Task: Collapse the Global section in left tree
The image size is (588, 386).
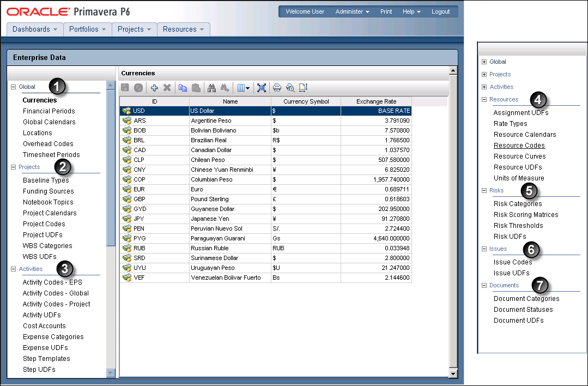Action: (x=14, y=87)
